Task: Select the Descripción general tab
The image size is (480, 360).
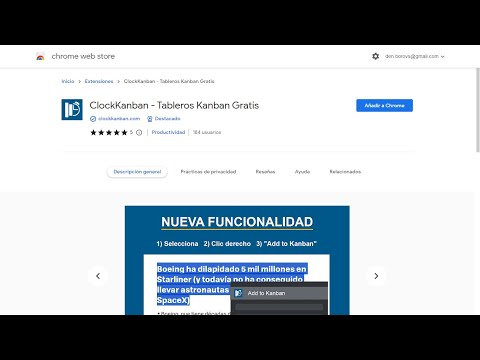Action: pyautogui.click(x=137, y=172)
